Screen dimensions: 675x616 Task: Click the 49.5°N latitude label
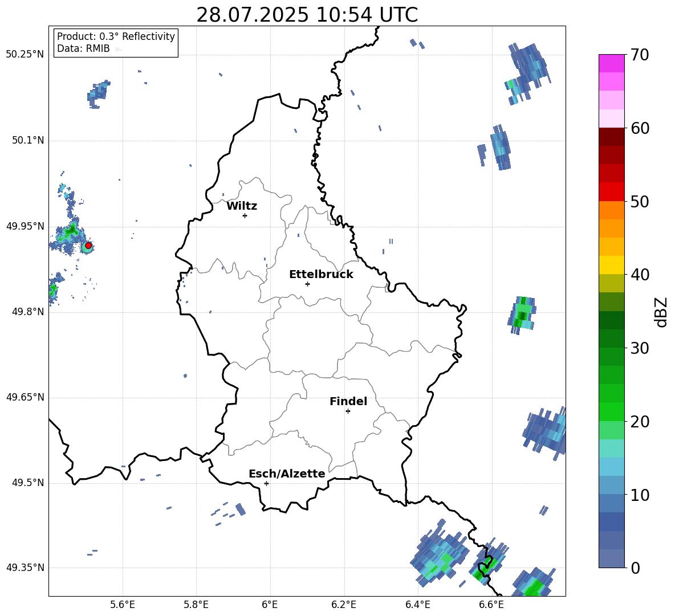(x=27, y=483)
